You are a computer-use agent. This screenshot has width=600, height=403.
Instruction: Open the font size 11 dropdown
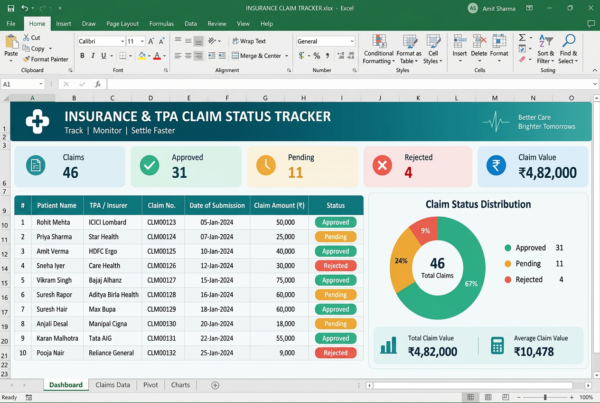pyautogui.click(x=142, y=41)
